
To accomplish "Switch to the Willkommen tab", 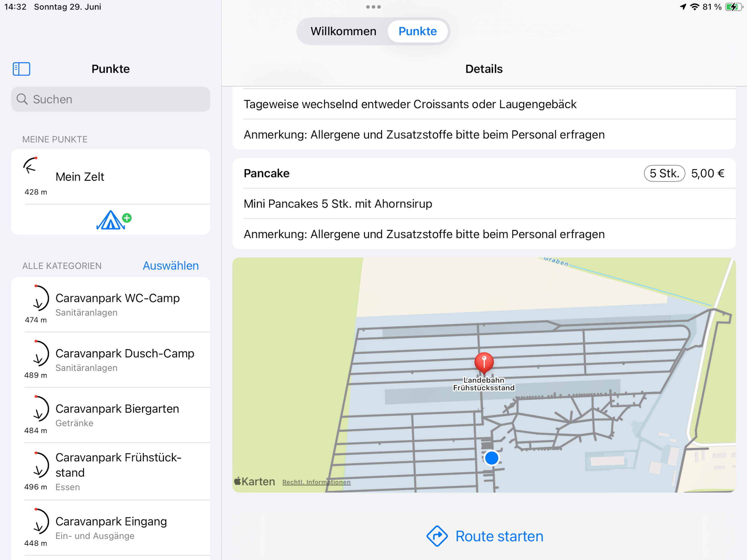I will pos(343,31).
